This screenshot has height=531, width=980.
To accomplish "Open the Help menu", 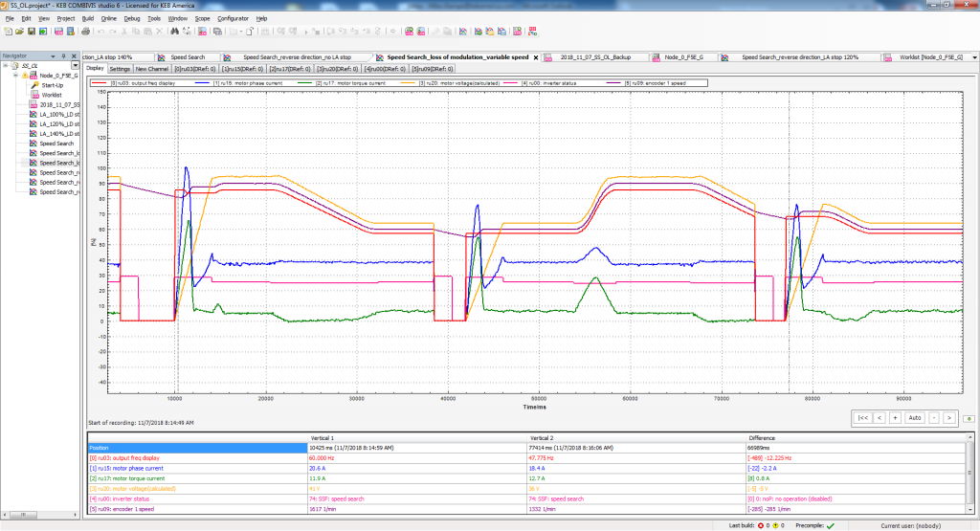I will coord(262,19).
